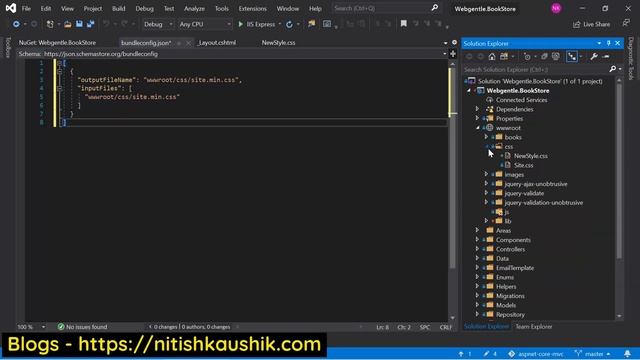
Task: Open the File menu
Action: pyautogui.click(x=26, y=9)
